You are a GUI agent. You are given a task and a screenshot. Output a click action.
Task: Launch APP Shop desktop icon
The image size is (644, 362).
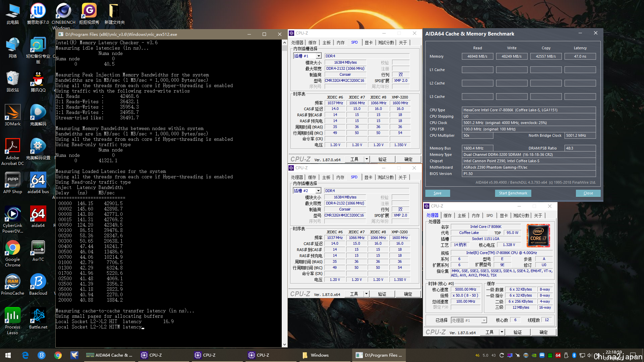click(x=13, y=183)
